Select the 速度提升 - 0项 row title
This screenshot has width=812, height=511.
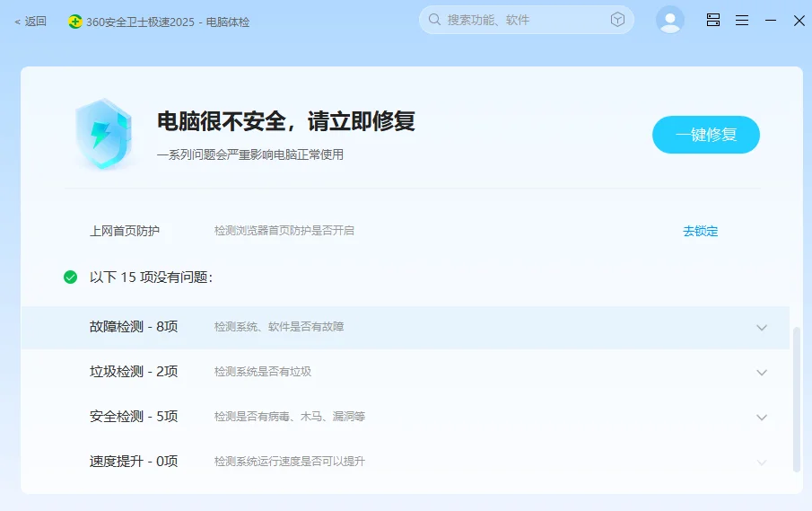tap(134, 462)
